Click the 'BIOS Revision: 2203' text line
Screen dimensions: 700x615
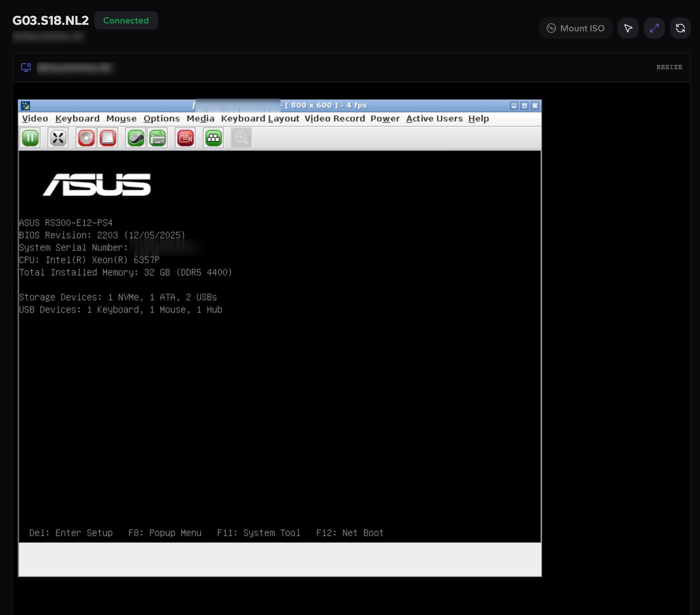click(102, 235)
